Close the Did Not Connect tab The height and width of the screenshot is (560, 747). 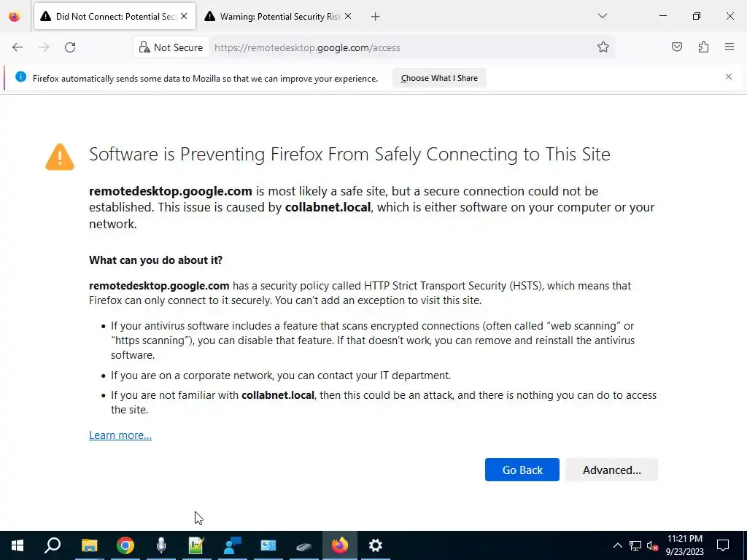click(x=183, y=16)
